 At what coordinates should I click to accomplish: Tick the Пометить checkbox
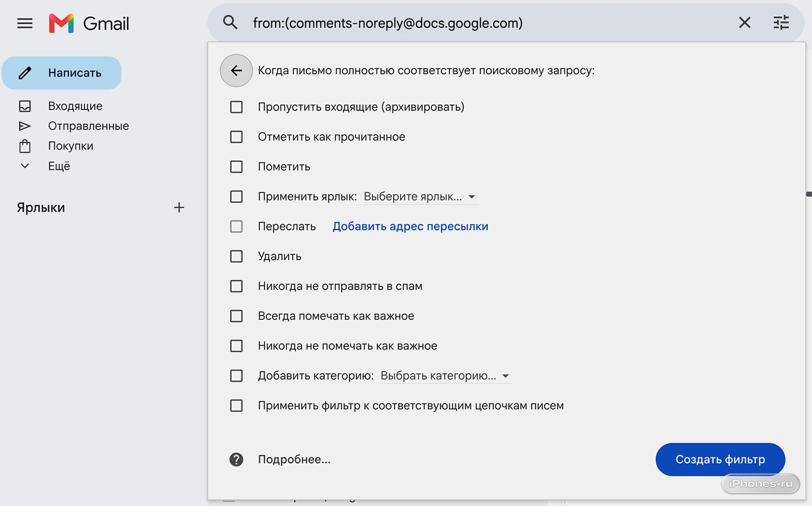[x=237, y=167]
